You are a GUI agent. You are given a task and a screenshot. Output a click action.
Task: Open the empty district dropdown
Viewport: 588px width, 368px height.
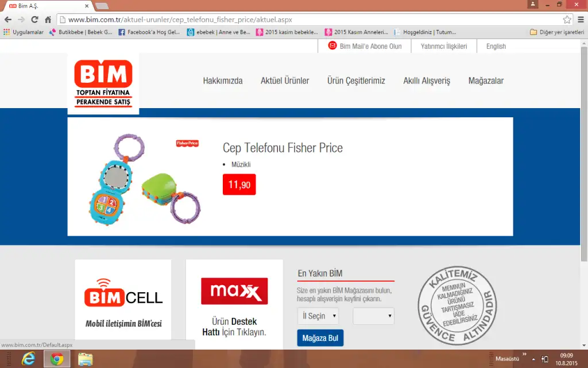click(x=373, y=316)
